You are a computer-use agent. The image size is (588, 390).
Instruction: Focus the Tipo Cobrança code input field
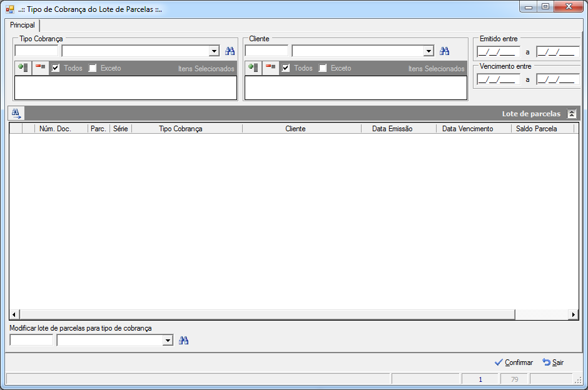click(36, 51)
